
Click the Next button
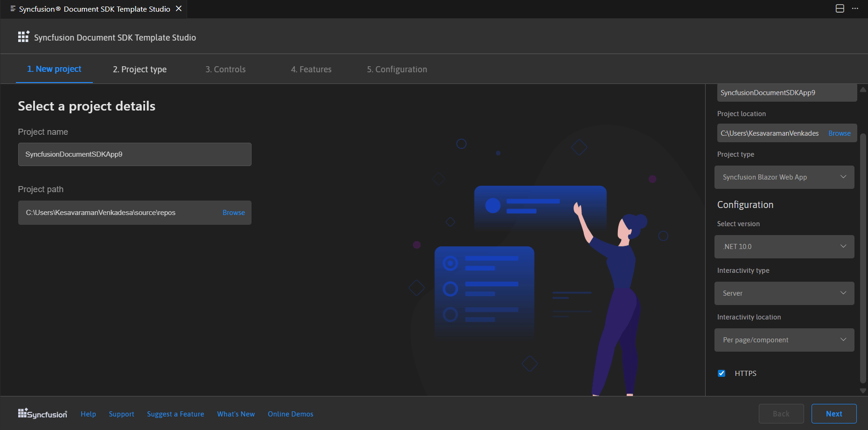pyautogui.click(x=833, y=414)
